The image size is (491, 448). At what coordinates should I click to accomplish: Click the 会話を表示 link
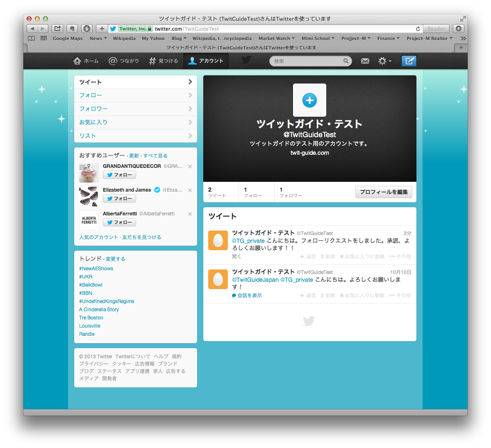(x=247, y=295)
